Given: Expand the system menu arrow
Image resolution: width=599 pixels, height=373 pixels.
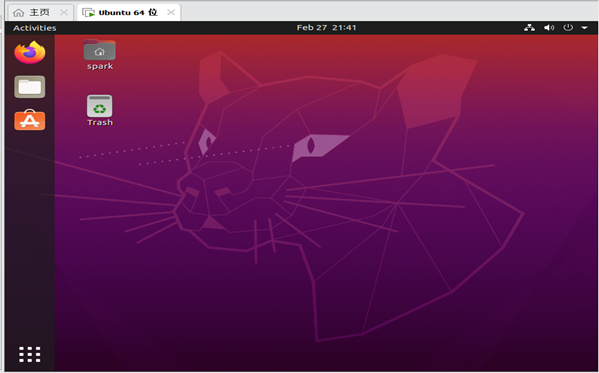Looking at the screenshot, I should coord(584,28).
